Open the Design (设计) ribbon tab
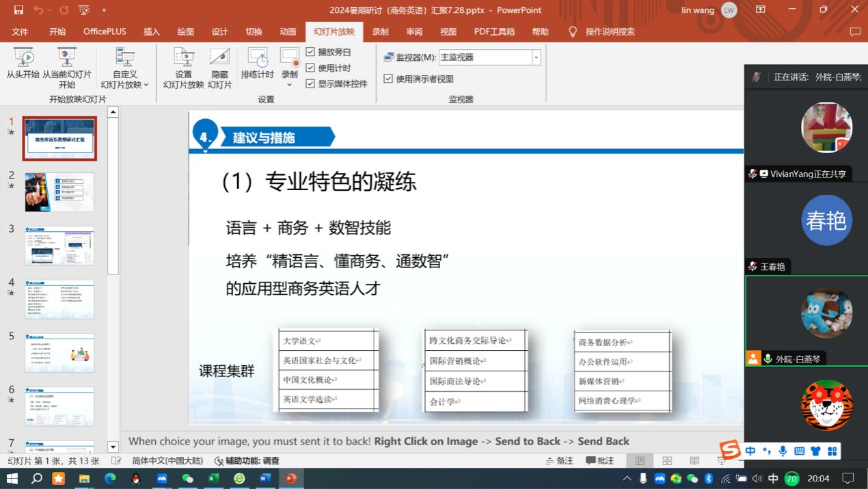 (x=219, y=31)
